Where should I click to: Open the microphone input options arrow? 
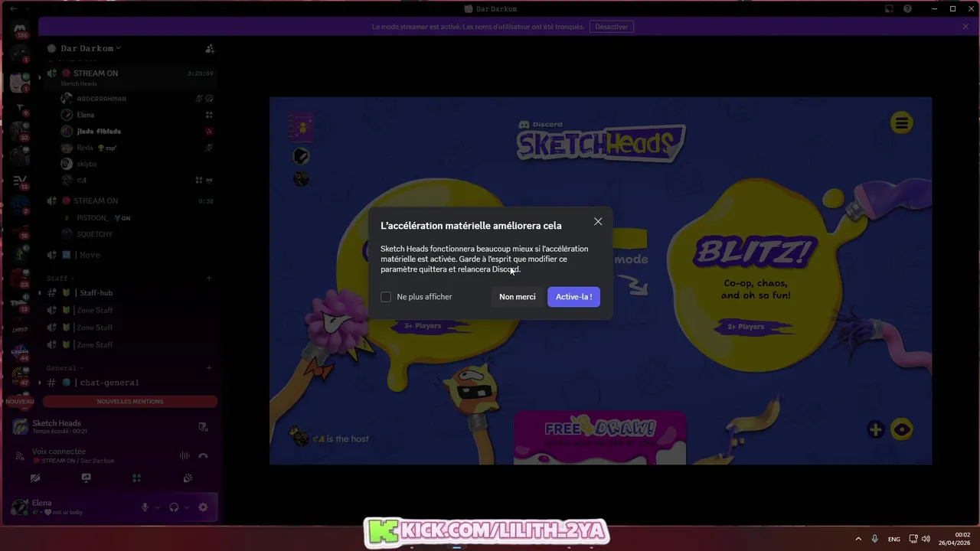[158, 507]
